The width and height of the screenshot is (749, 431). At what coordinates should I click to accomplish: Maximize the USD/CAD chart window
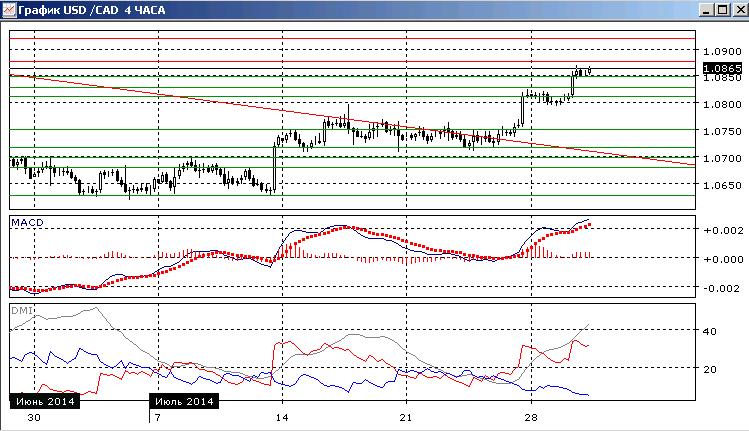tap(723, 10)
